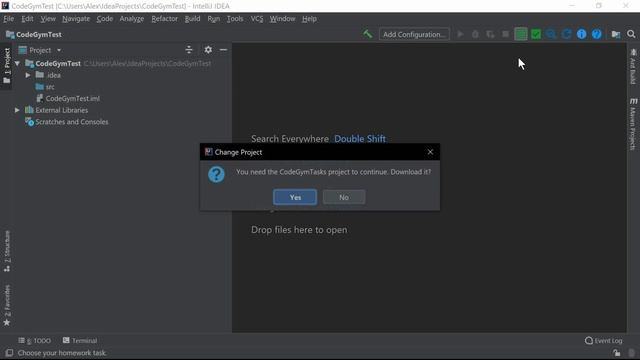
Task: Open the VCS menu
Action: tap(257, 19)
